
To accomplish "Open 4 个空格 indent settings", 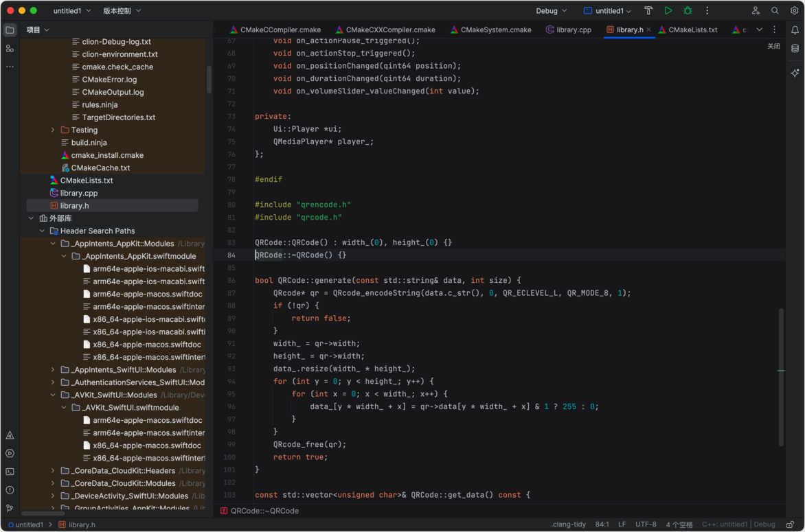I will pos(679,524).
